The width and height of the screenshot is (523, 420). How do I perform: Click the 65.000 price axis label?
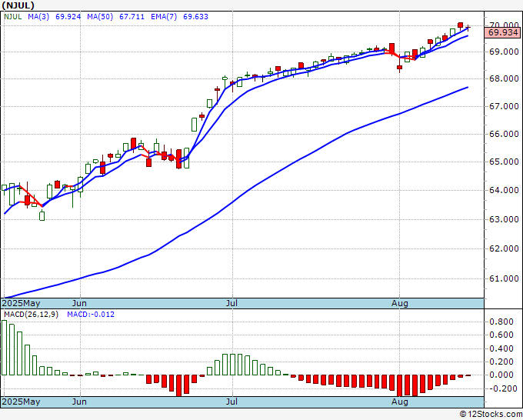pos(504,162)
